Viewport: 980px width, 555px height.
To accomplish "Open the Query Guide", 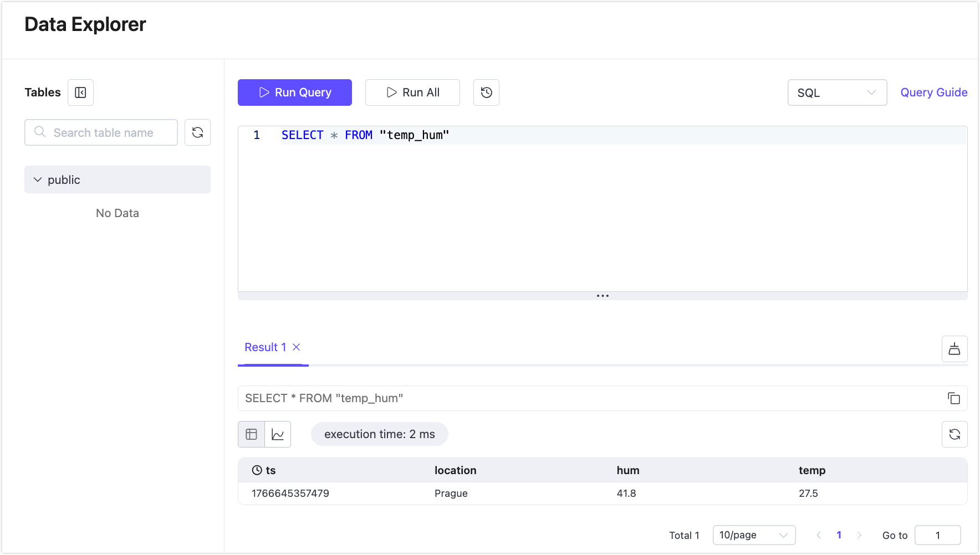I will click(933, 92).
